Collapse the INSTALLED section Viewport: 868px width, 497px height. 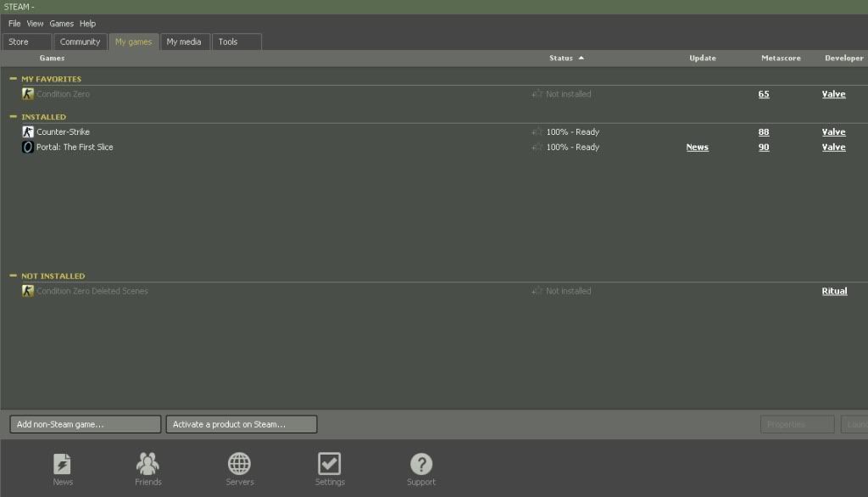click(x=14, y=116)
